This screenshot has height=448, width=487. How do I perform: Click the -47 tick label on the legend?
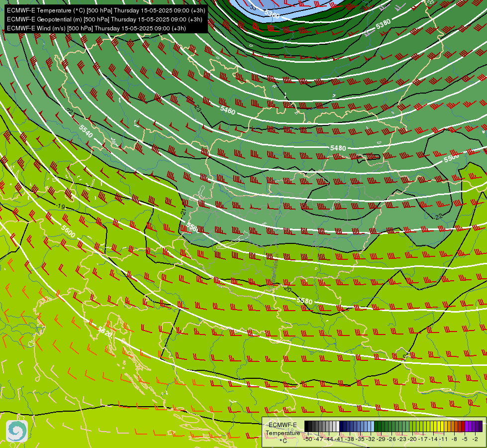319,439
